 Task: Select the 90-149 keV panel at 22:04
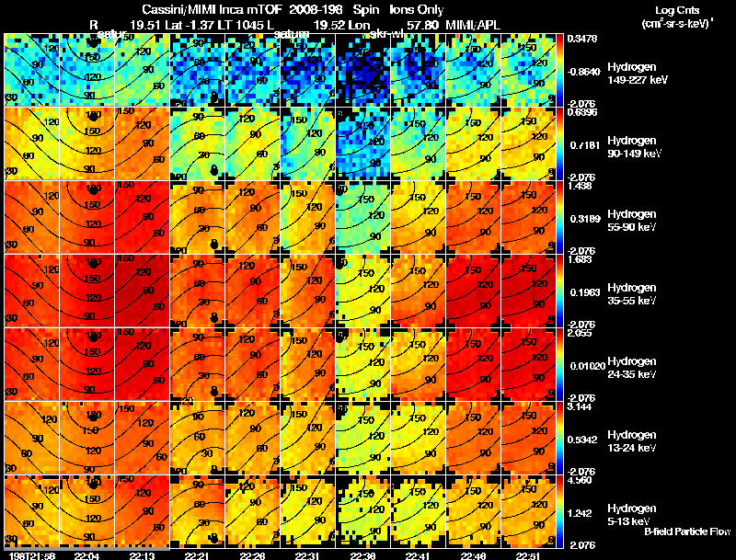pos(86,144)
